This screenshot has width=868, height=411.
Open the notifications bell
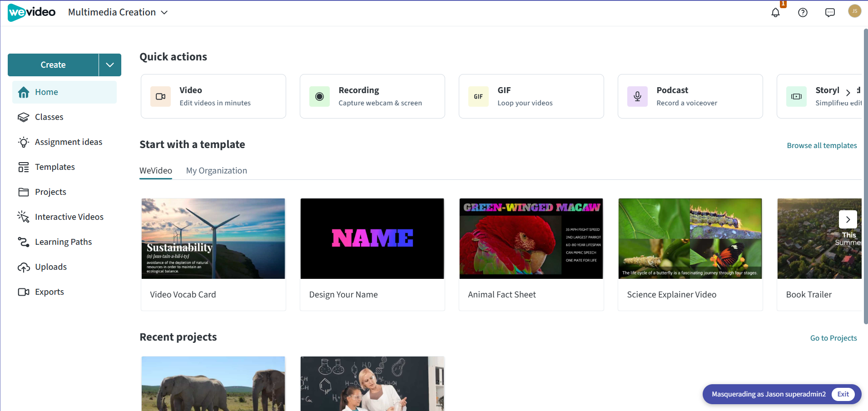tap(775, 12)
